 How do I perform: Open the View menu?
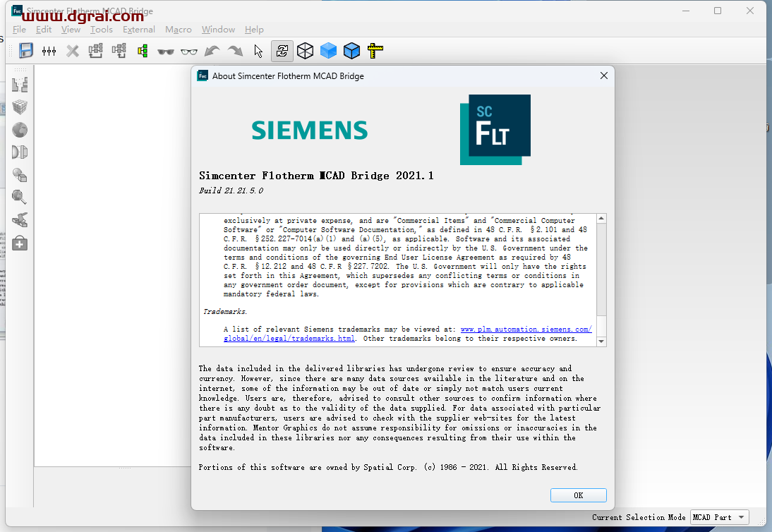tap(71, 30)
